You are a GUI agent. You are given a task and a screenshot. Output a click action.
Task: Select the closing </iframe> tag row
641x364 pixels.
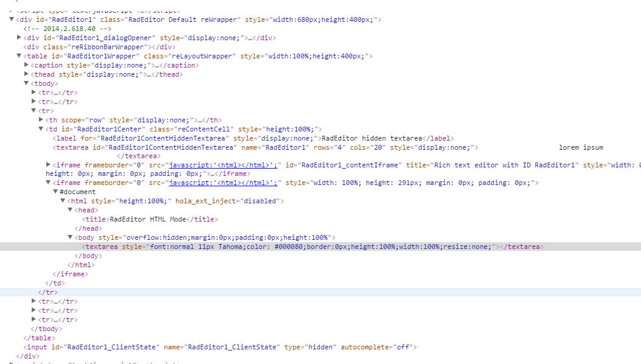point(70,274)
